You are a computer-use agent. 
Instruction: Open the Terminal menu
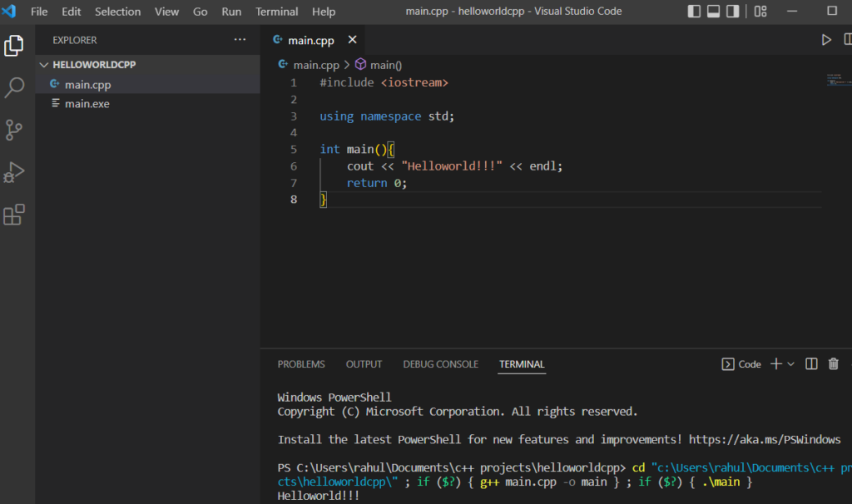click(x=277, y=12)
